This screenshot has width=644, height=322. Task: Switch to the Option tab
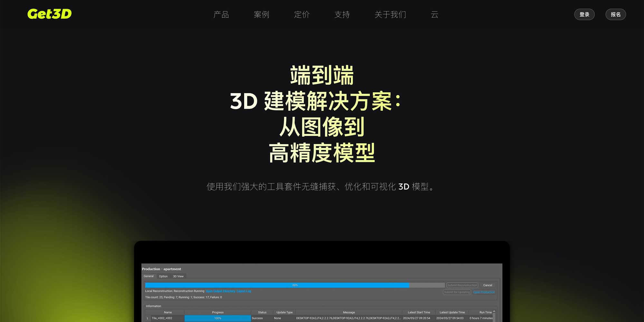coord(163,276)
